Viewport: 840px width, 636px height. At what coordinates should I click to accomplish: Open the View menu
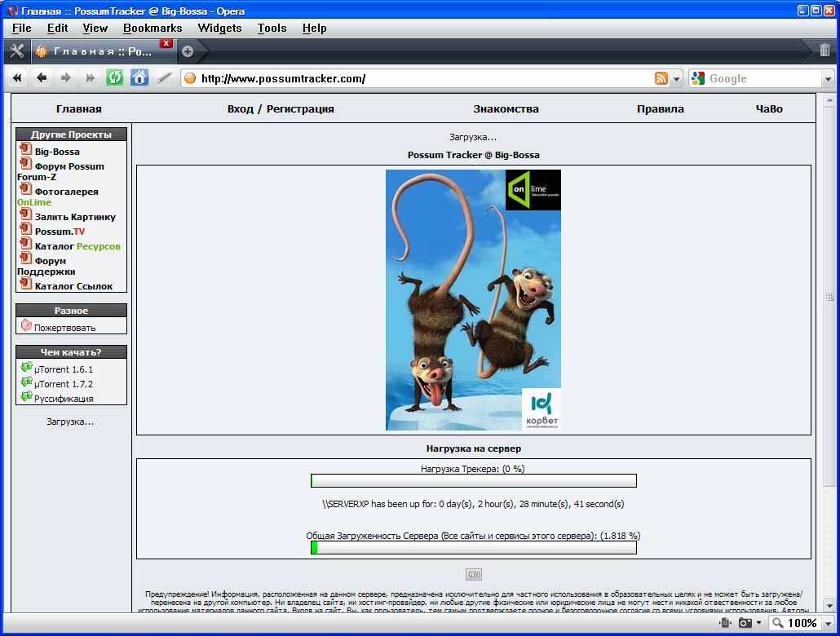95,29
